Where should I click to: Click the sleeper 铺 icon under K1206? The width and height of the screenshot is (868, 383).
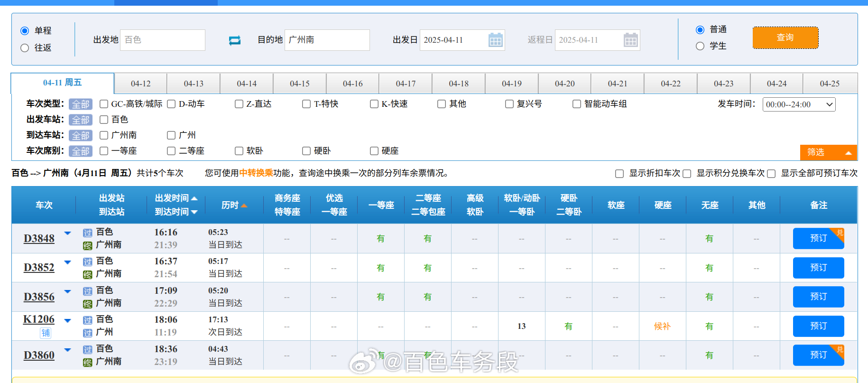[x=46, y=333]
